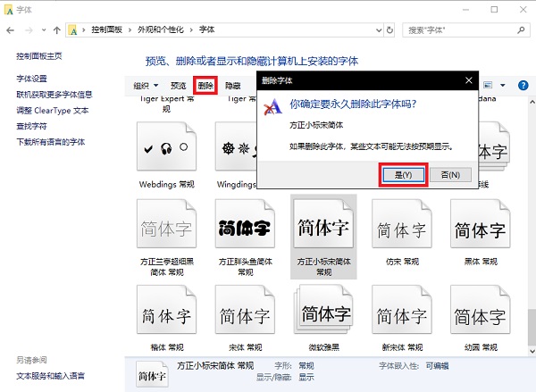
Task: Click 预览 in the toolbar
Action: (x=179, y=86)
